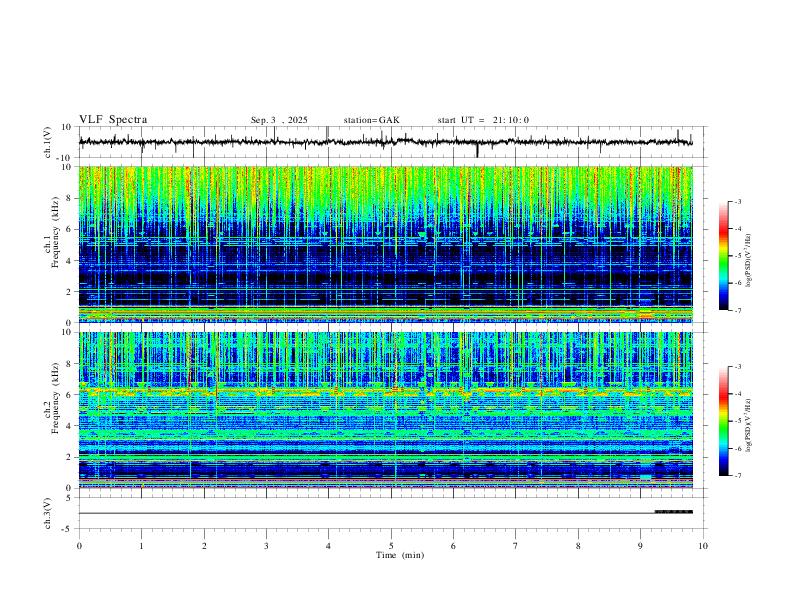This screenshot has width=792, height=612.
Task: Click the "8" kHz tick on ch.1 frequency axis
Action: pyautogui.click(x=70, y=198)
